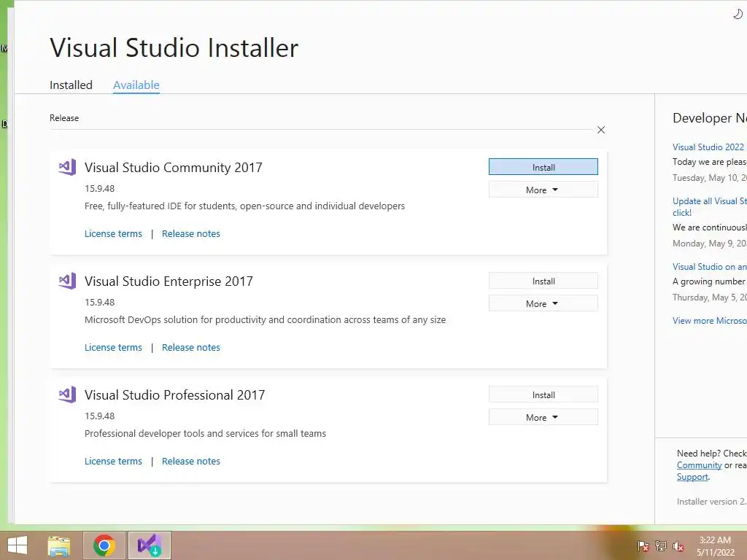Switch to the Installed tab
Screen dimensions: 747x560
tap(71, 85)
